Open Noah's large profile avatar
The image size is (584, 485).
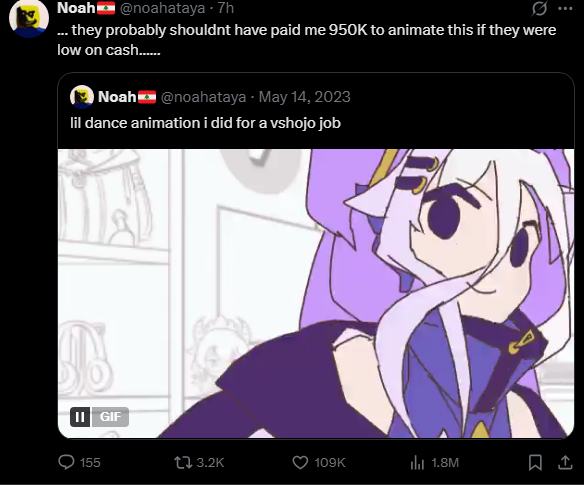(x=29, y=19)
